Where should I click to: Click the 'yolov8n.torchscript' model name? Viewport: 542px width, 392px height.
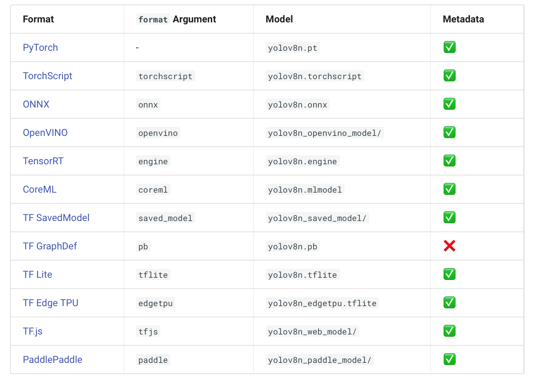pos(315,76)
